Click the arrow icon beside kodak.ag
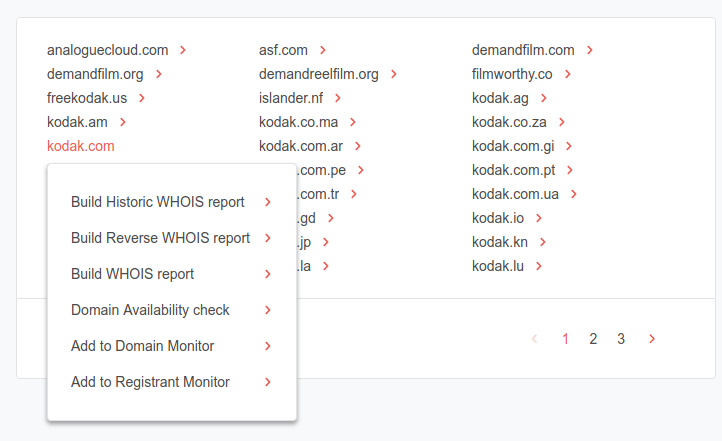722x441 pixels. click(x=544, y=98)
